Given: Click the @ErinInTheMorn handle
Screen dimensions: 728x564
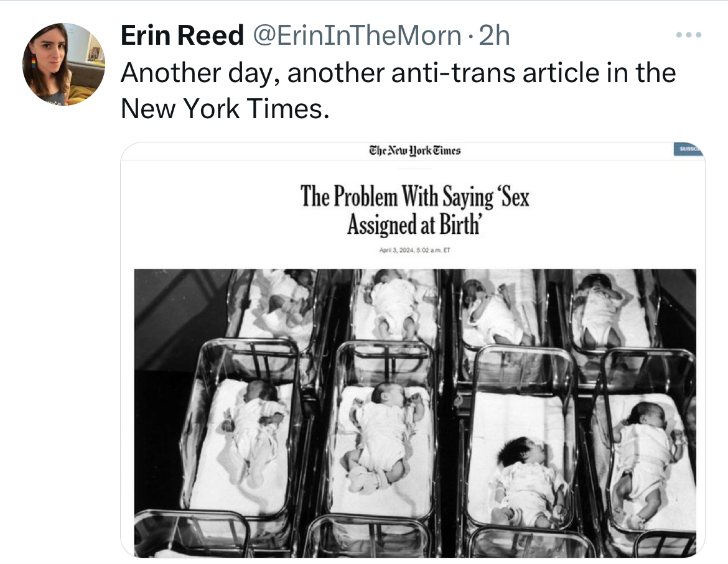Looking at the screenshot, I should point(357,36).
